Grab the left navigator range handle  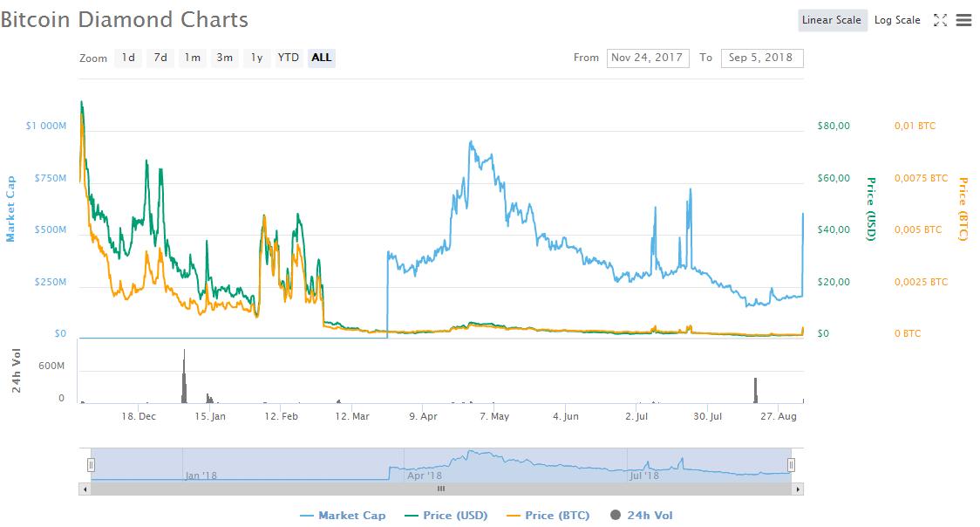92,464
